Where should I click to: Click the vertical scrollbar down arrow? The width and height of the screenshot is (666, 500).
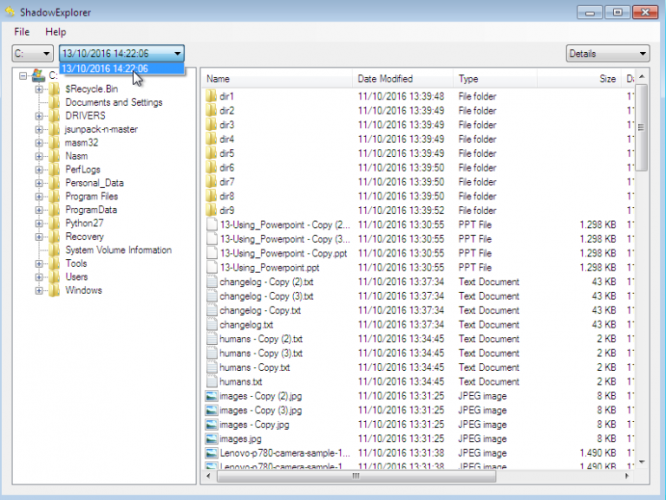[642, 462]
